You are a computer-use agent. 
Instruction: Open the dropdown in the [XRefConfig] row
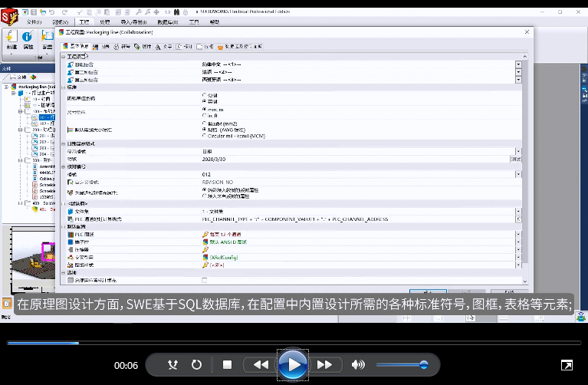(x=518, y=258)
